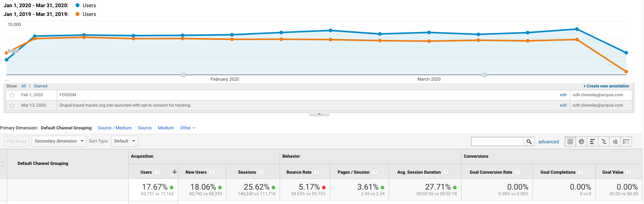Sort by Goal Value column header
Viewport: 644px width, 204px height.
coord(613,172)
